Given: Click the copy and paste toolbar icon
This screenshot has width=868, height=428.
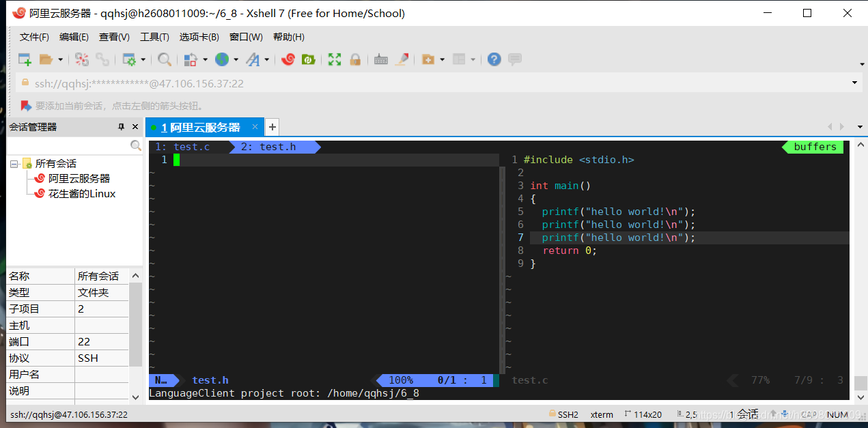Looking at the screenshot, I should pyautogui.click(x=191, y=59).
